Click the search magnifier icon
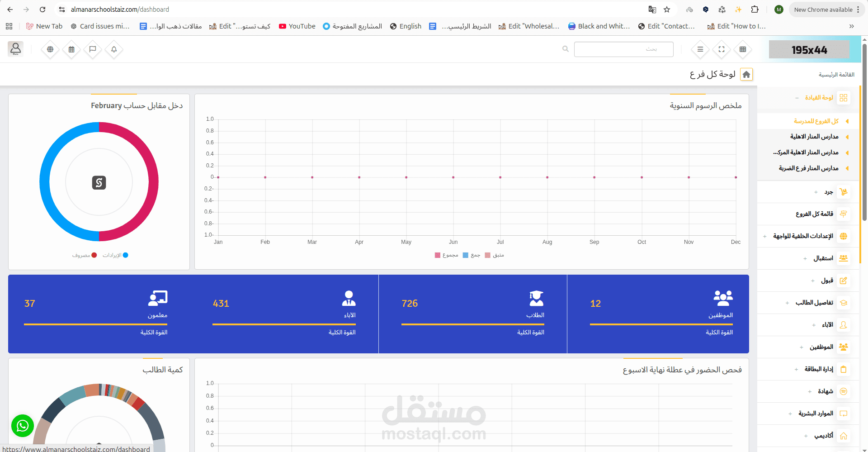Image resolution: width=868 pixels, height=452 pixels. tap(566, 49)
